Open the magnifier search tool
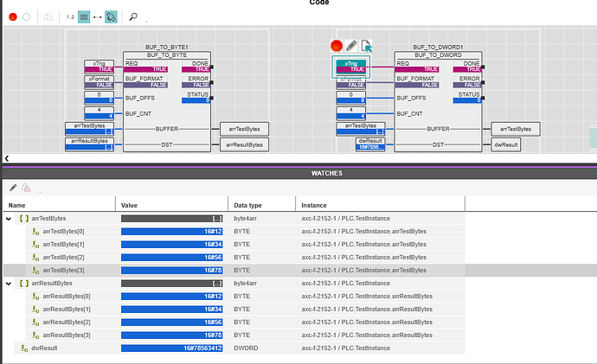This screenshot has width=597, height=364. pos(133,16)
